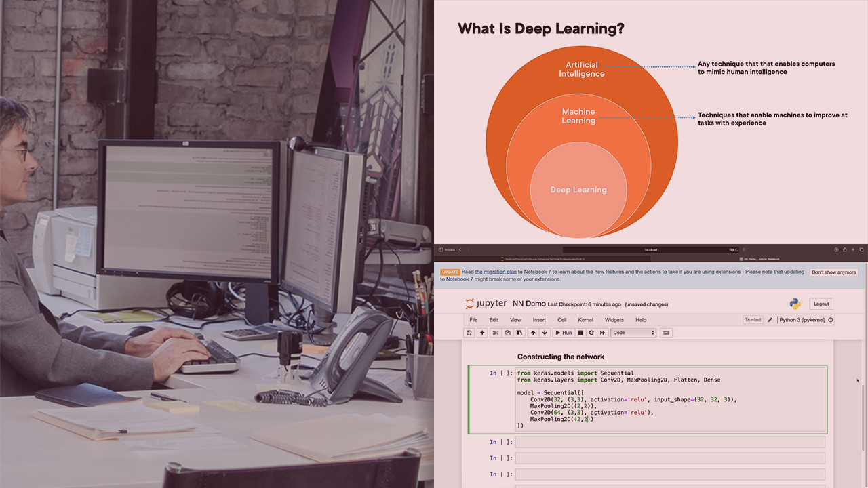Image resolution: width=868 pixels, height=488 pixels.
Task: Restart kernel and run all cells
Action: [602, 333]
